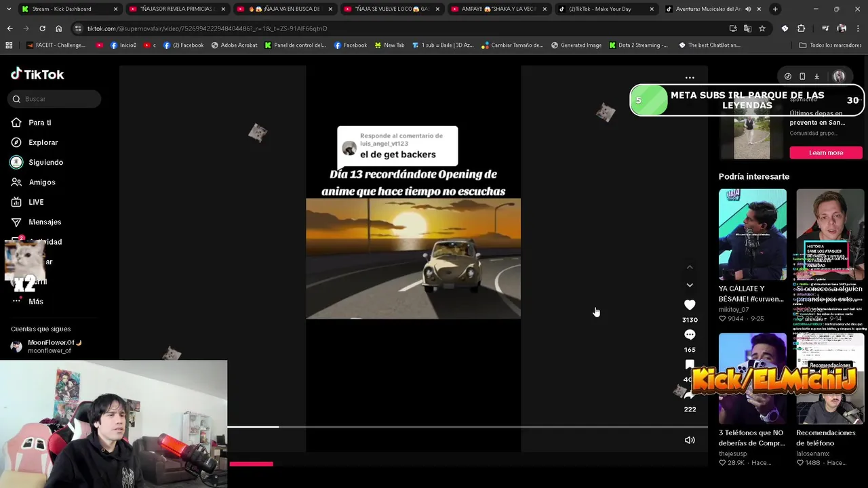This screenshot has width=868, height=488.
Task: Open apps grid in bookmarks bar
Action: coord(9,45)
